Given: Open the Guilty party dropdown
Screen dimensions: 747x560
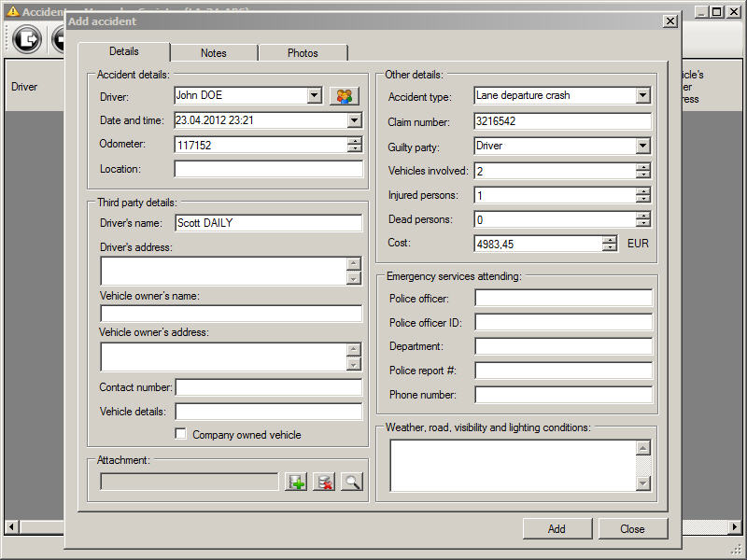Looking at the screenshot, I should 642,146.
